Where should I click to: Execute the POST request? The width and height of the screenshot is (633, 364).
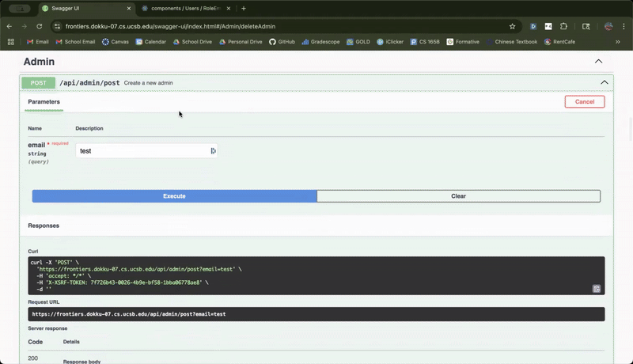coord(174,196)
